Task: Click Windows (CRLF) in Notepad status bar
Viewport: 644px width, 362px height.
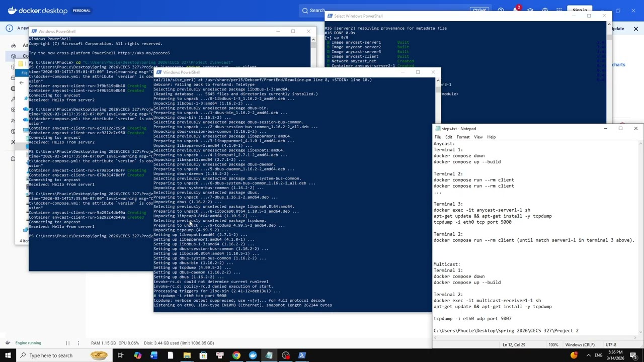Action: 580,345
